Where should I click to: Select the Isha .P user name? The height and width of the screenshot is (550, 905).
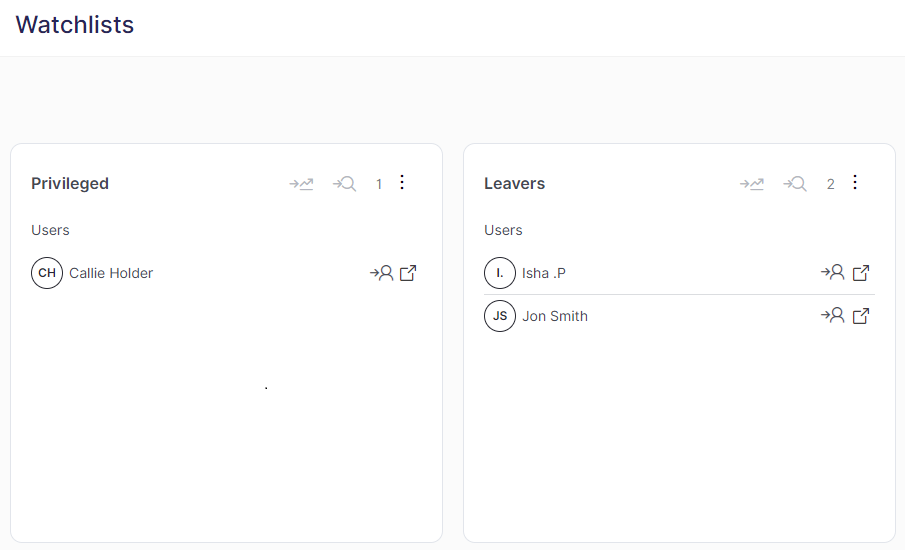[544, 273]
